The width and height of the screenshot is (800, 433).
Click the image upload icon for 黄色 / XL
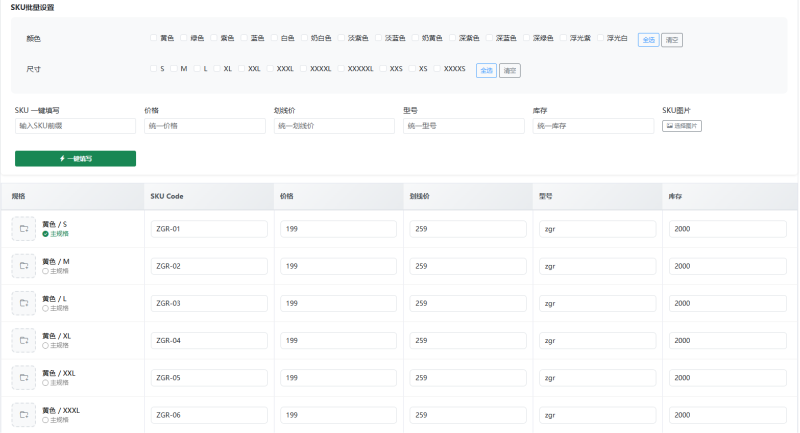coord(23,340)
